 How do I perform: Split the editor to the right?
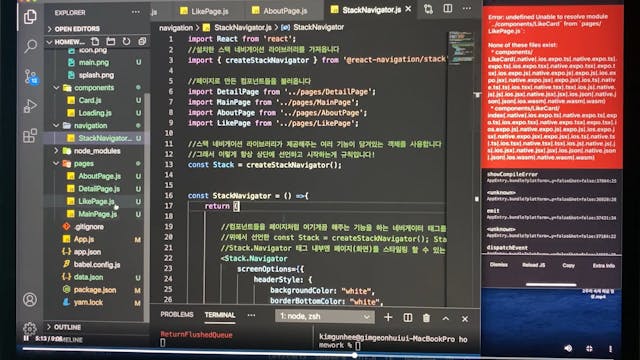(x=448, y=9)
